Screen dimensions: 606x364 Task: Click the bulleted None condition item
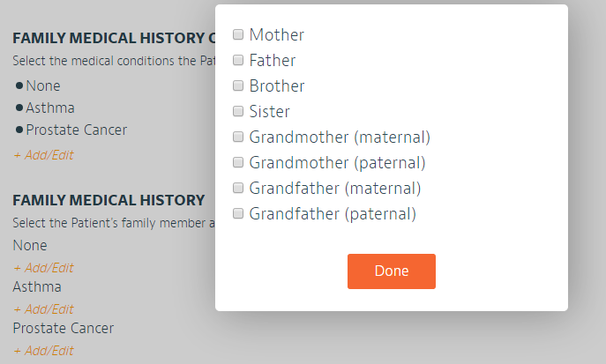pyautogui.click(x=42, y=86)
